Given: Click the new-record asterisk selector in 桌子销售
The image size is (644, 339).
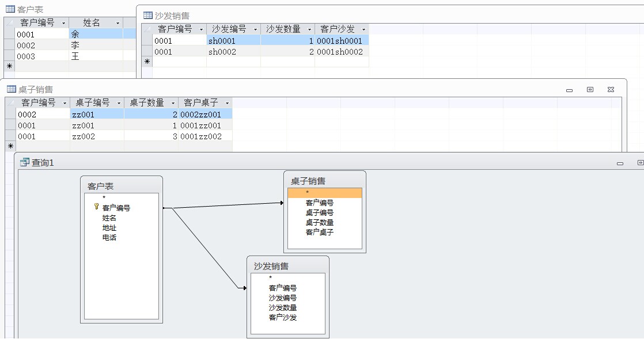Looking at the screenshot, I should (x=11, y=146).
